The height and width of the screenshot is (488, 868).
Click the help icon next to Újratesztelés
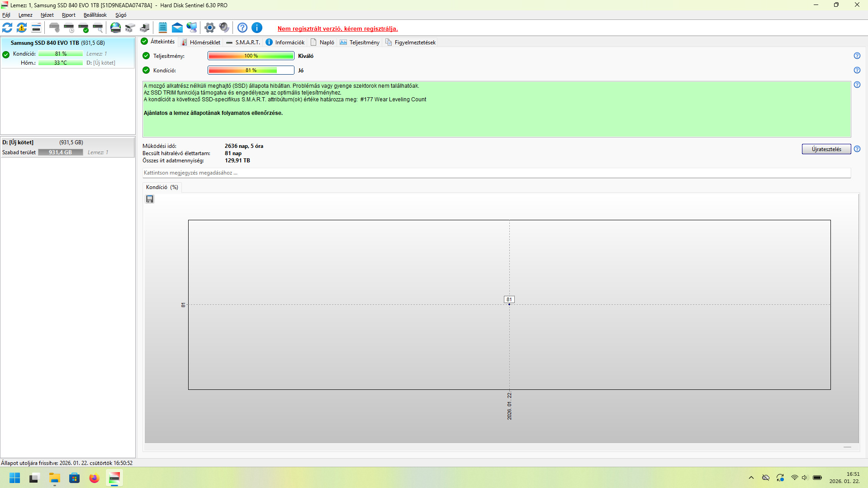pyautogui.click(x=857, y=149)
